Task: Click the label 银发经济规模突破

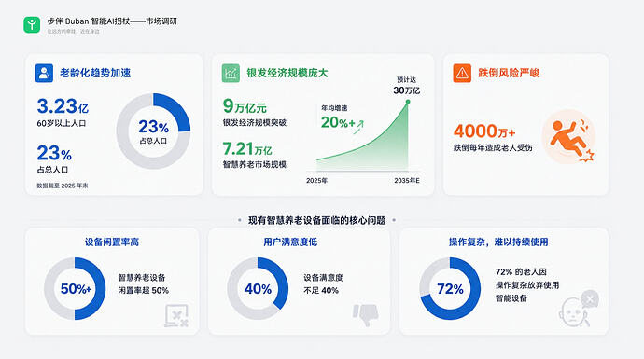Action: [255, 123]
